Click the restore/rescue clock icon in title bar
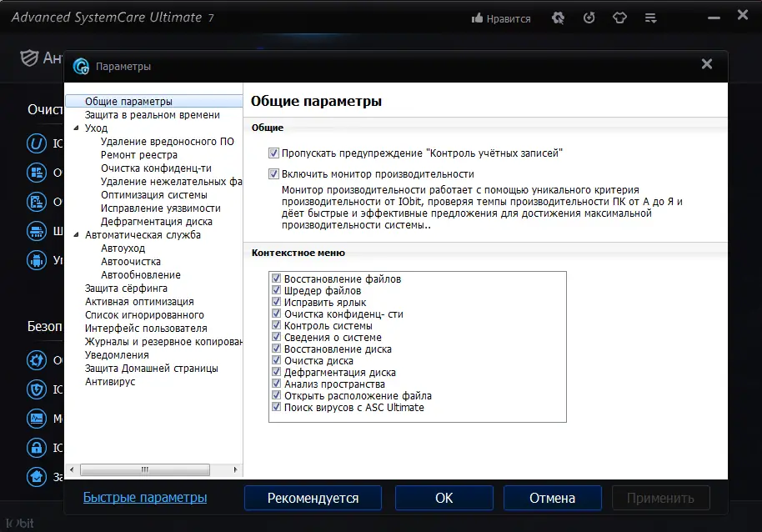Viewport: 762px width, 532px height. pyautogui.click(x=589, y=18)
